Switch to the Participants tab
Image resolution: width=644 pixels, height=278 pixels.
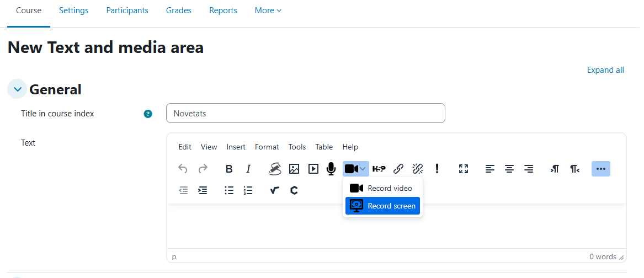[127, 10]
